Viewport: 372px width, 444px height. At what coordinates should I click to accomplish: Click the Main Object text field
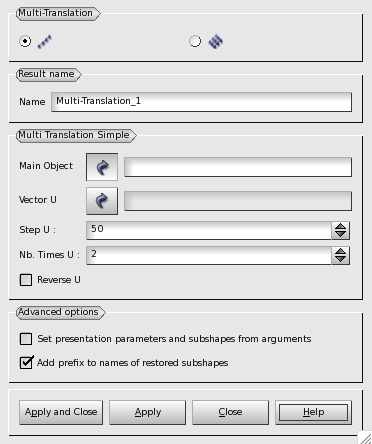[x=238, y=167]
